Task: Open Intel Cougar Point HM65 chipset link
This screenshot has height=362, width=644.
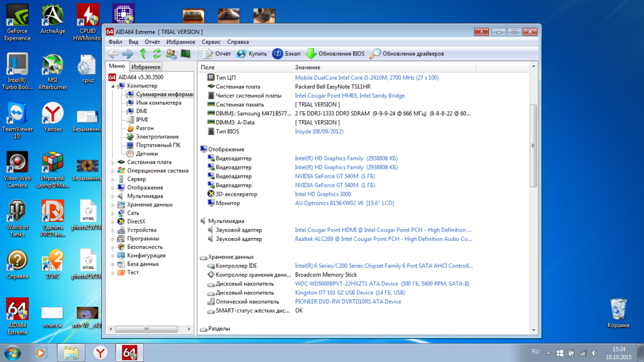Action: coord(350,96)
